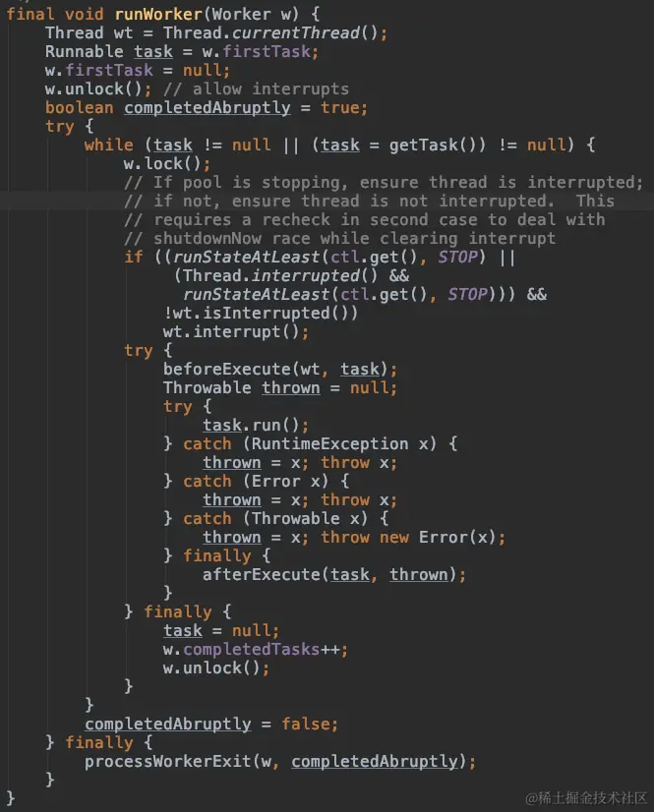Click the completedAbruptly boolean declaration

tap(207, 108)
